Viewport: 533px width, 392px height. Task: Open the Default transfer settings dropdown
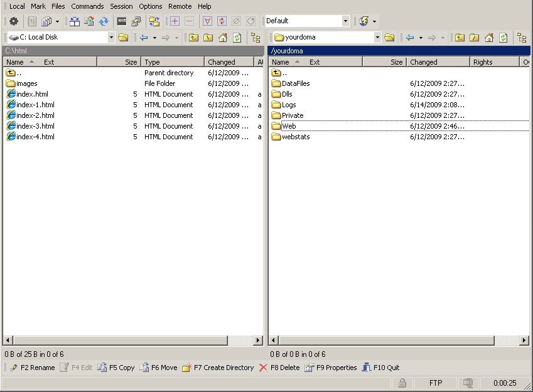(x=345, y=21)
